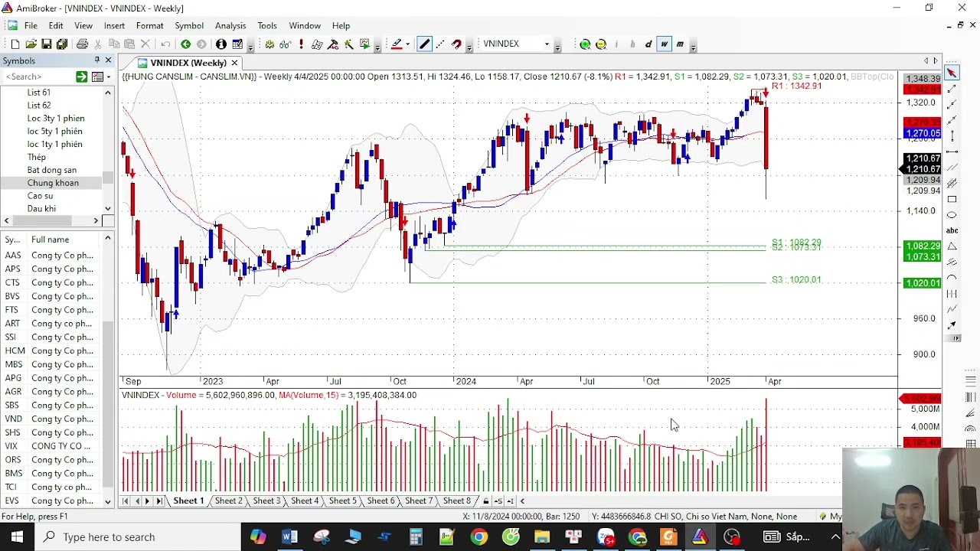Select the magnet snap tool
This screenshot has height=551, width=980.
457,44
